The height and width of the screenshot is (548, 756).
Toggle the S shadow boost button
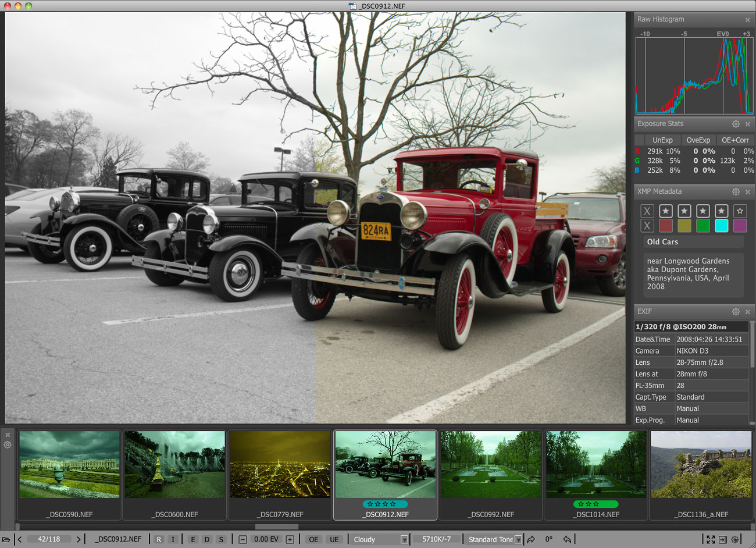point(221,539)
